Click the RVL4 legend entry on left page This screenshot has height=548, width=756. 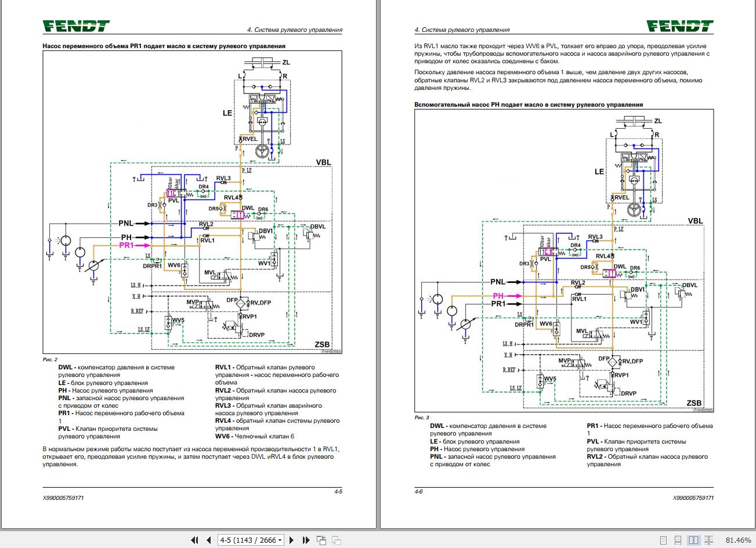(277, 424)
